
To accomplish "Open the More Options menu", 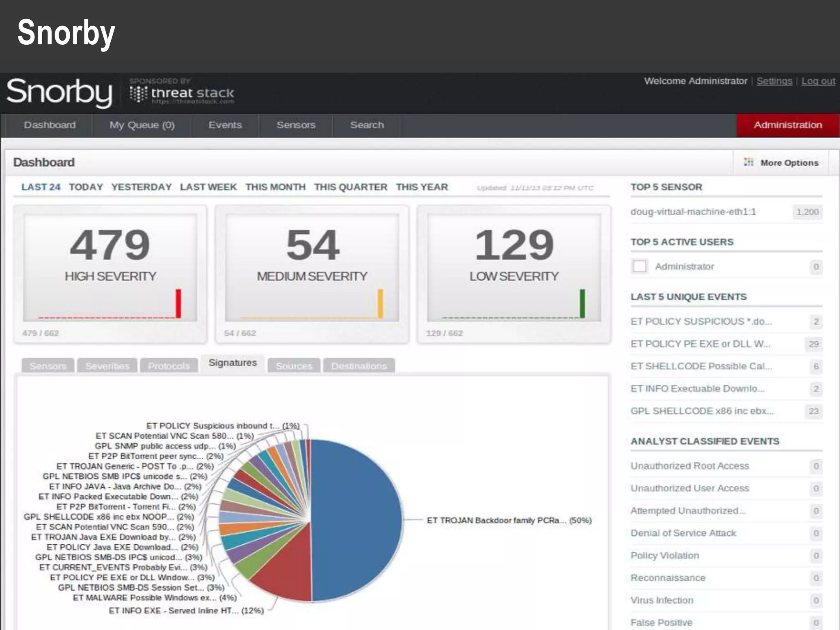I will 788,163.
